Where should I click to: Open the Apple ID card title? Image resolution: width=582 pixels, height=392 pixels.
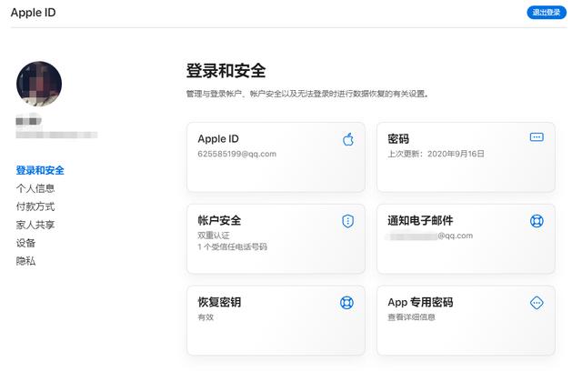pyautogui.click(x=218, y=139)
